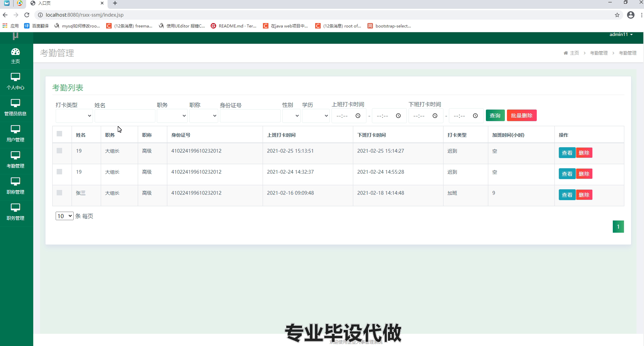This screenshot has width=644, height=346.
Task: Toggle the select-all checkbox in table header
Action: [59, 134]
